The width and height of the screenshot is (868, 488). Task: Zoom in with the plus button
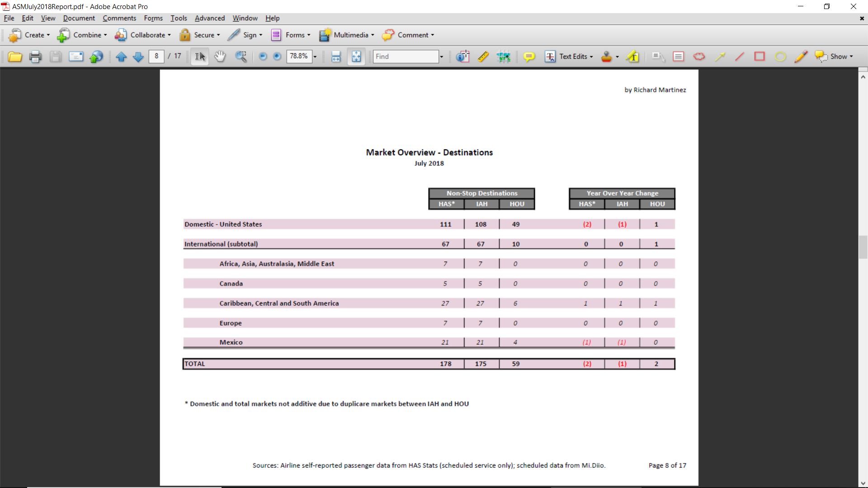[x=277, y=56]
